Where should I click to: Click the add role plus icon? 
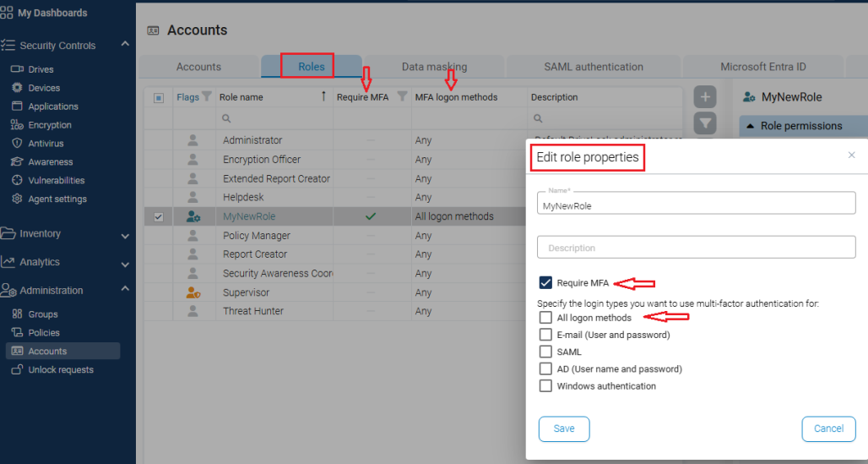tap(705, 96)
